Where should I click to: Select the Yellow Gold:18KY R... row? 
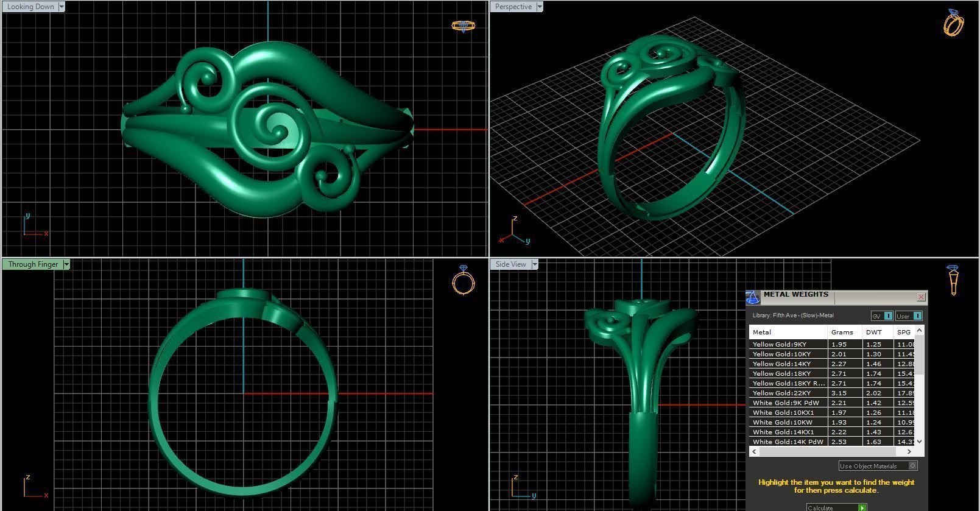click(832, 383)
